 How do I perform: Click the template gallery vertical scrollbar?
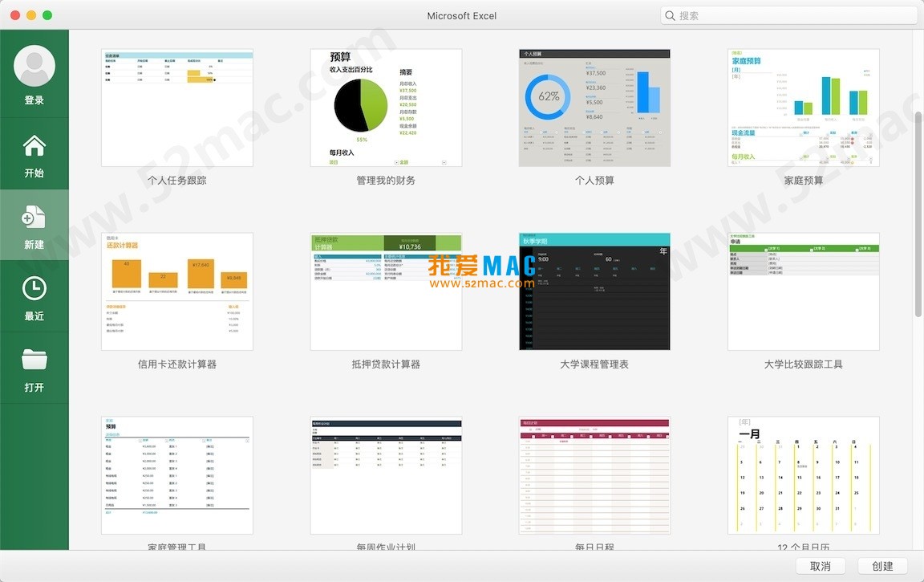(x=918, y=214)
